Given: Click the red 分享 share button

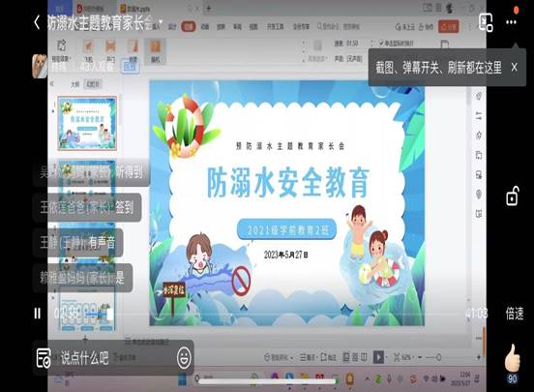Looking at the screenshot, I should tap(449, 26).
